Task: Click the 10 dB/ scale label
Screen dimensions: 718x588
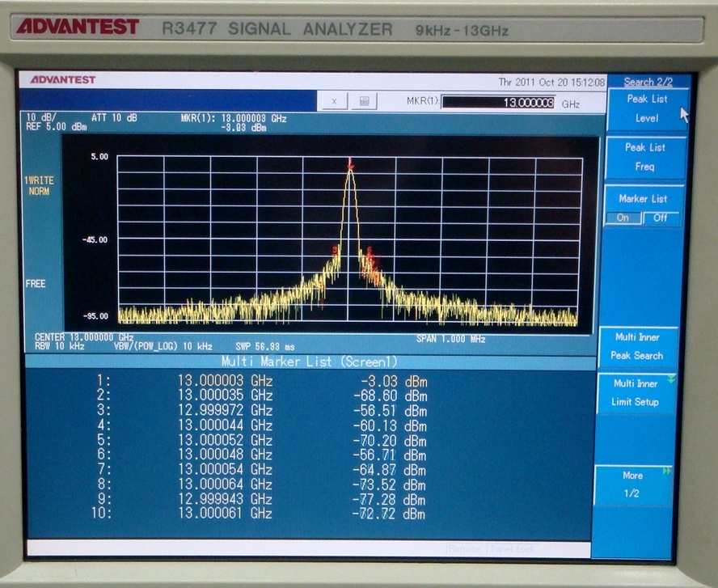Action: coord(42,117)
